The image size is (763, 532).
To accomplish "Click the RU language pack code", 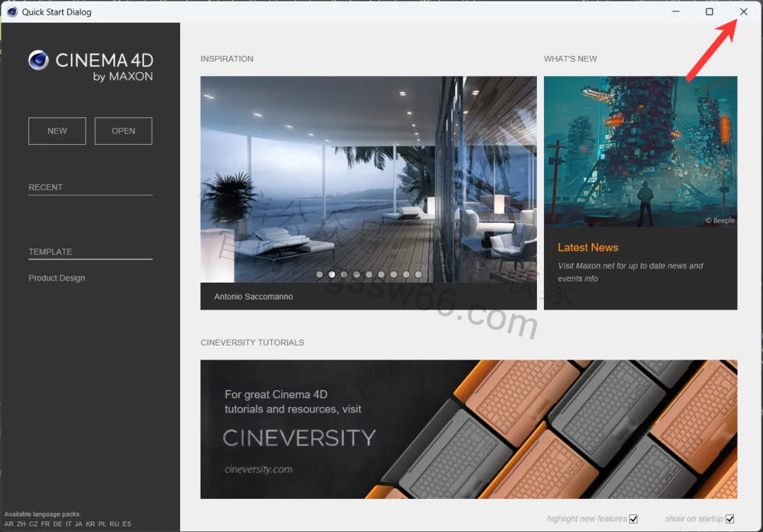I will (x=114, y=524).
